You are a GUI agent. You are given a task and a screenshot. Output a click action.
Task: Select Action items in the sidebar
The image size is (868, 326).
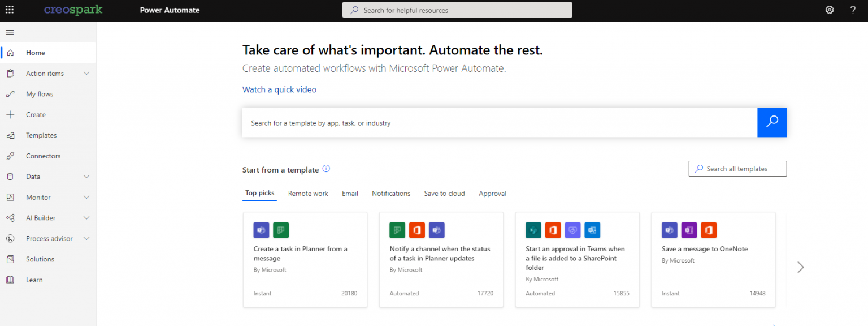point(44,73)
